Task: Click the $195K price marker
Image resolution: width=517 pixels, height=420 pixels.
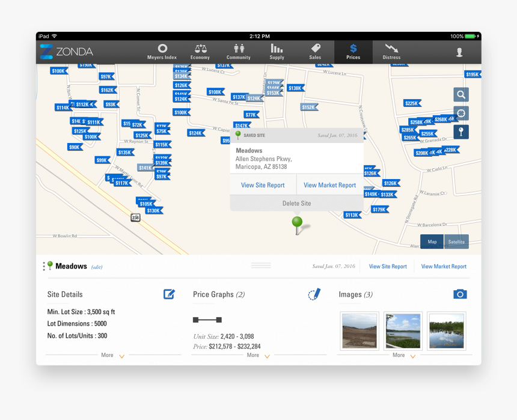Action: [x=473, y=75]
